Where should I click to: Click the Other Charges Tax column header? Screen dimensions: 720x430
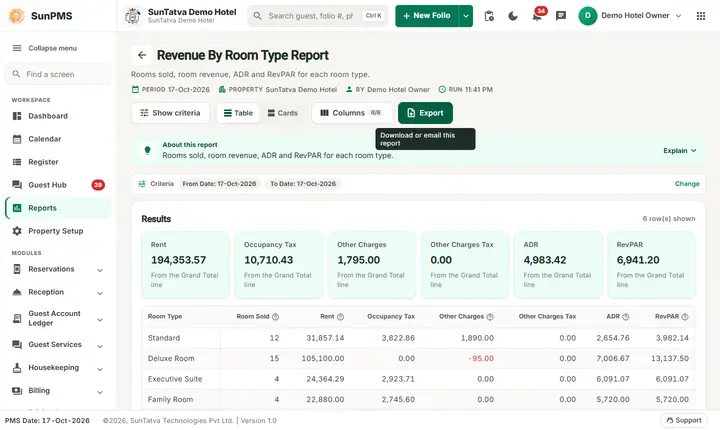tap(547, 317)
